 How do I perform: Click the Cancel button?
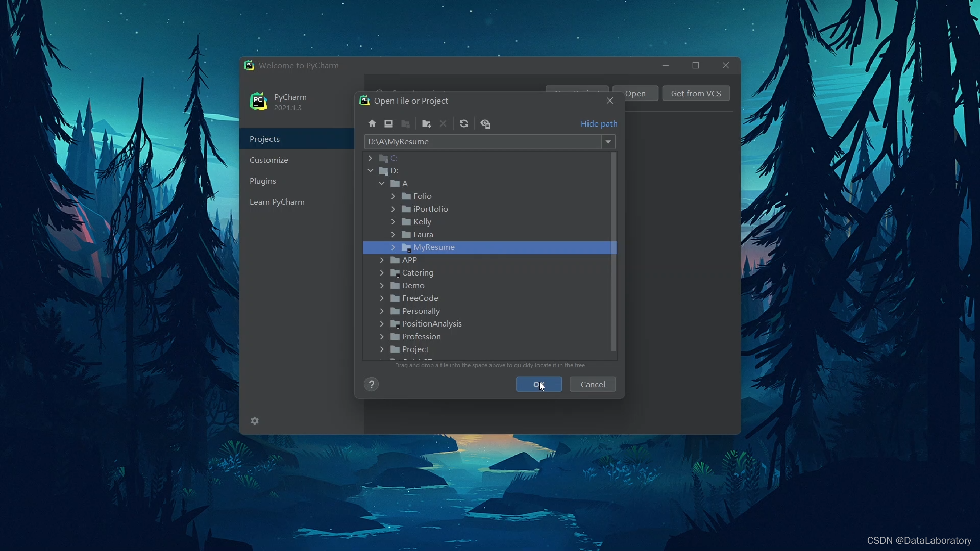[593, 384]
